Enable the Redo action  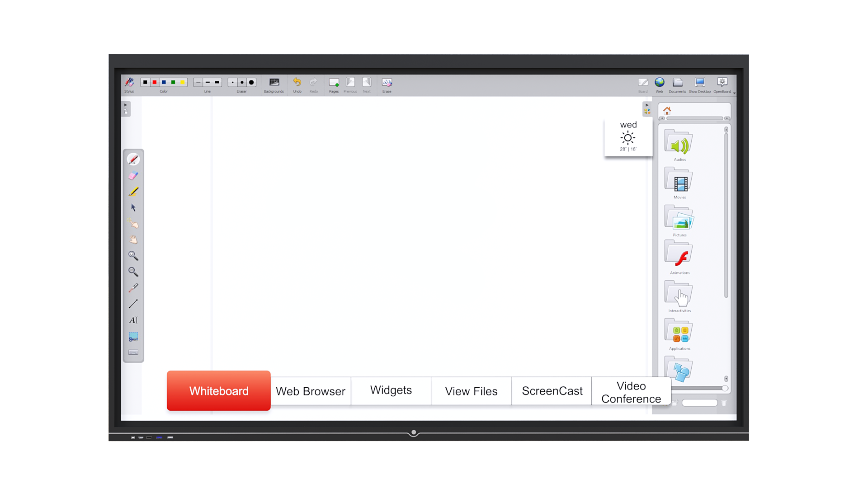(x=313, y=84)
